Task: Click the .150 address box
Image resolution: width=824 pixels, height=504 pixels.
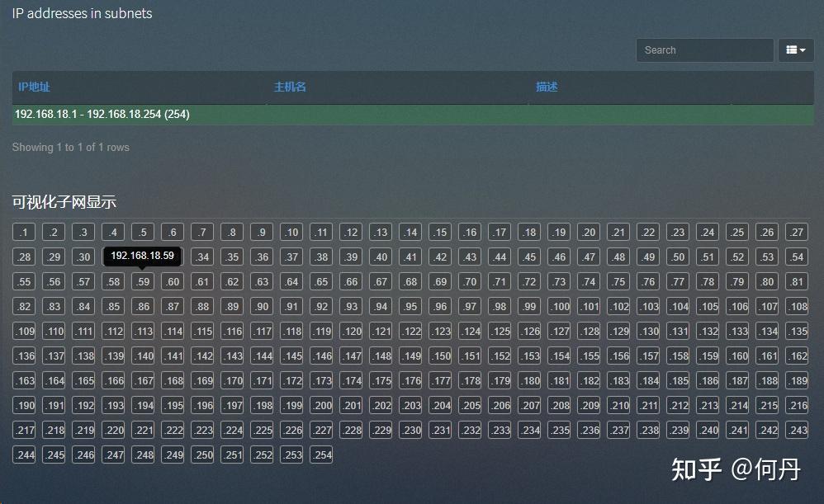Action: tap(440, 356)
